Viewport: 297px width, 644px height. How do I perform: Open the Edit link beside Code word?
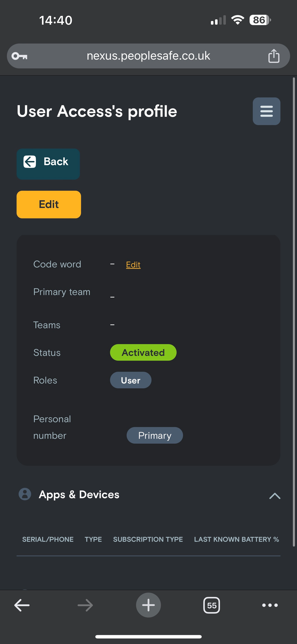pyautogui.click(x=133, y=264)
